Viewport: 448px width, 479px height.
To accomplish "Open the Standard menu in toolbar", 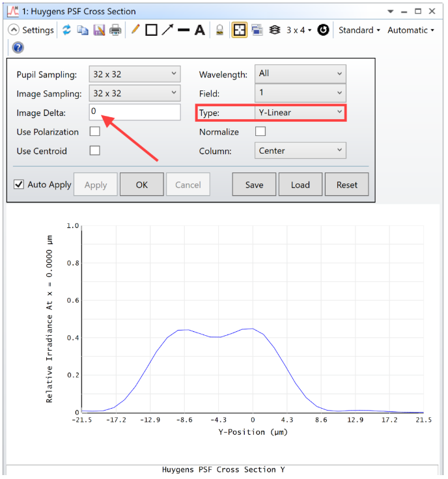I will point(359,30).
